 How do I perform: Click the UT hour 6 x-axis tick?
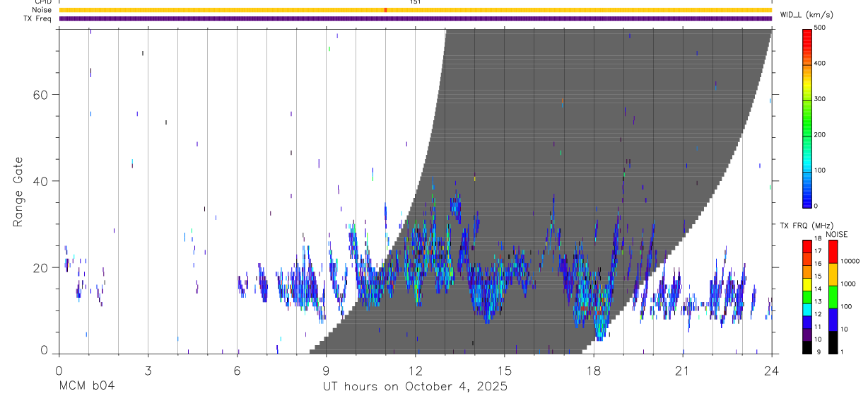click(x=237, y=371)
